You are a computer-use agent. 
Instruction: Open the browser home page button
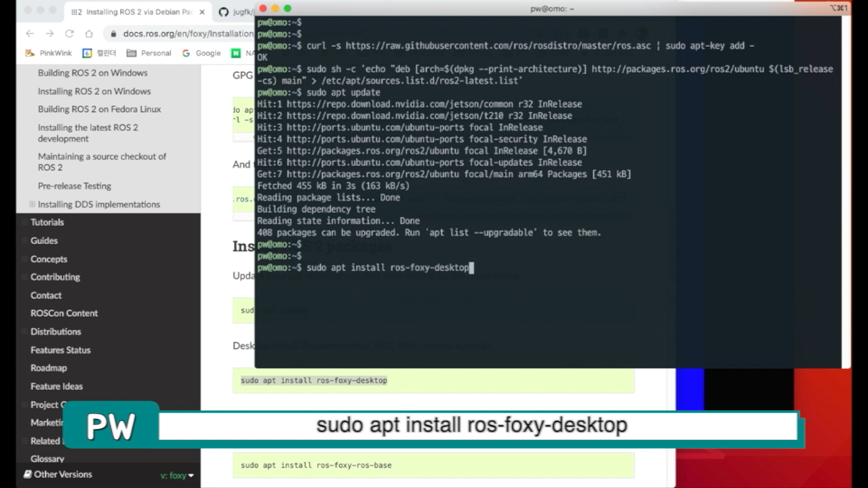pos(89,33)
